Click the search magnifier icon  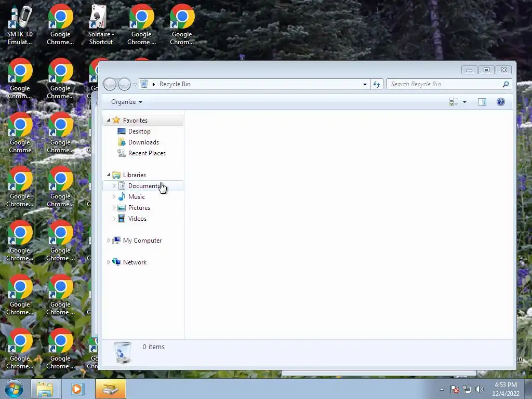coord(506,84)
